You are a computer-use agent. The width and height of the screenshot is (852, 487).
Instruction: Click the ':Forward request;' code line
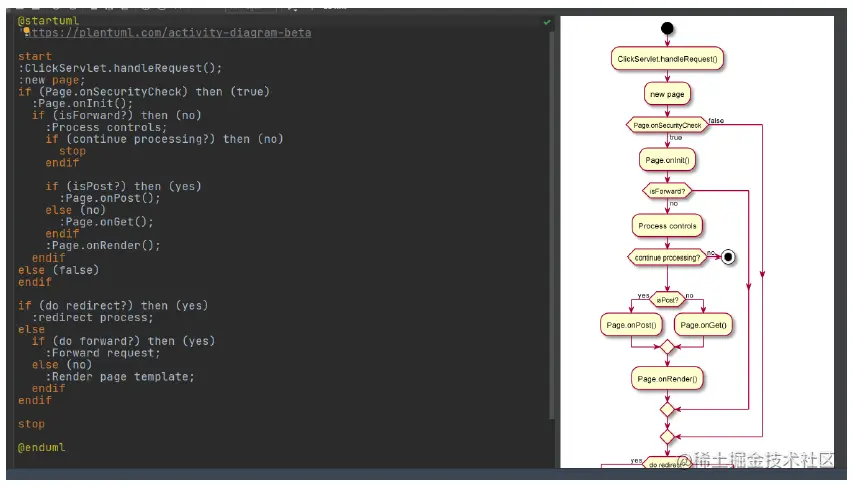pos(103,353)
